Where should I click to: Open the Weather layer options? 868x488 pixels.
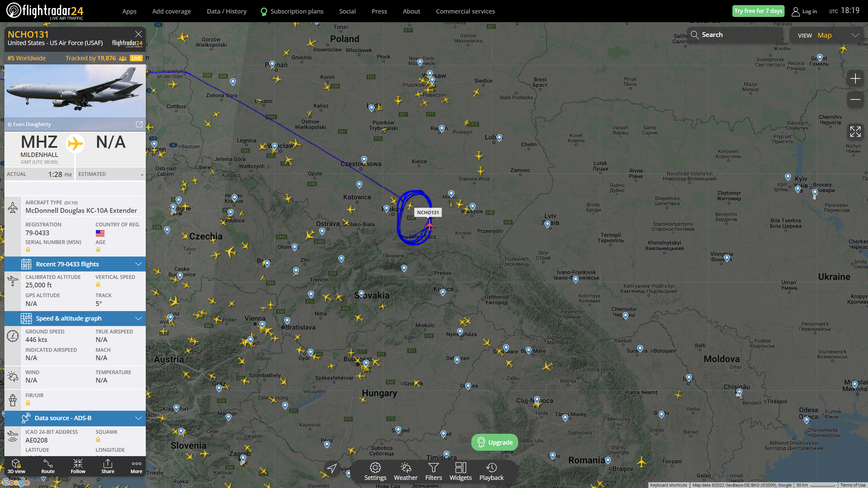click(x=406, y=471)
